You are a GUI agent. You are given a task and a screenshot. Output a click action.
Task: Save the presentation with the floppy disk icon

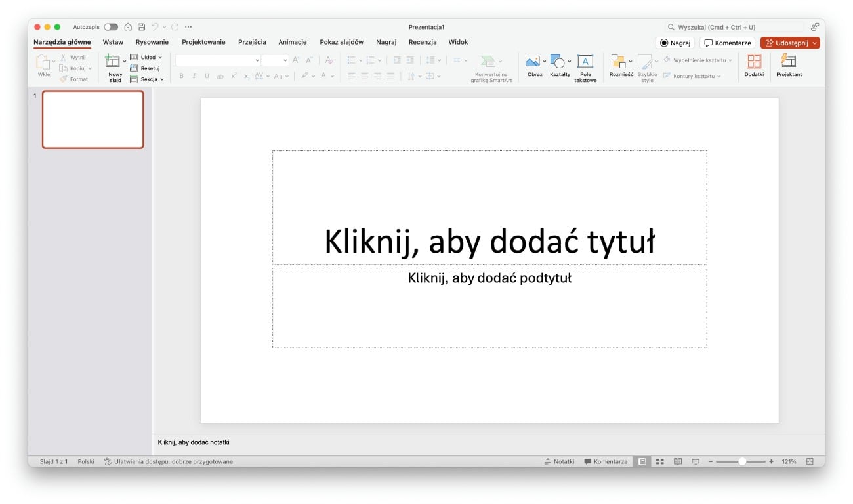tap(141, 27)
